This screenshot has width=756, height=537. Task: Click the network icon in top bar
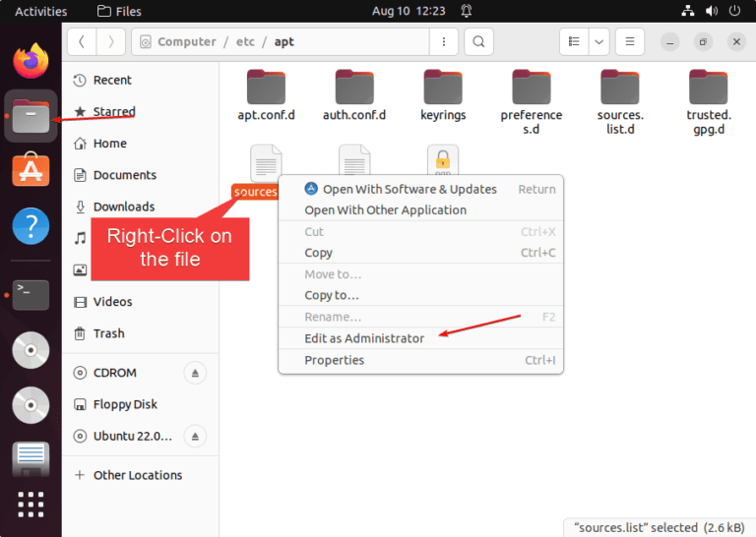pyautogui.click(x=688, y=11)
